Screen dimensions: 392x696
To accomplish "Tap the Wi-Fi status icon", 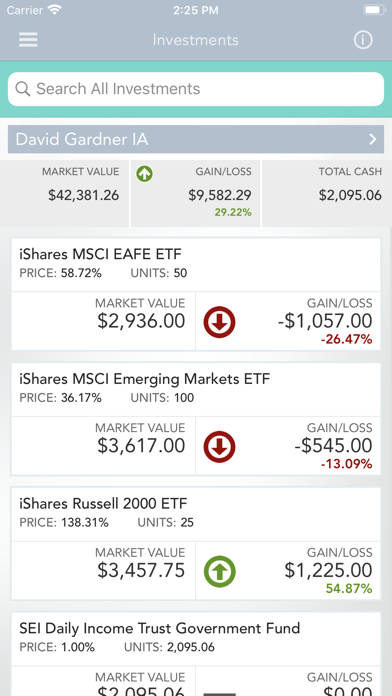I will pyautogui.click(x=54, y=10).
